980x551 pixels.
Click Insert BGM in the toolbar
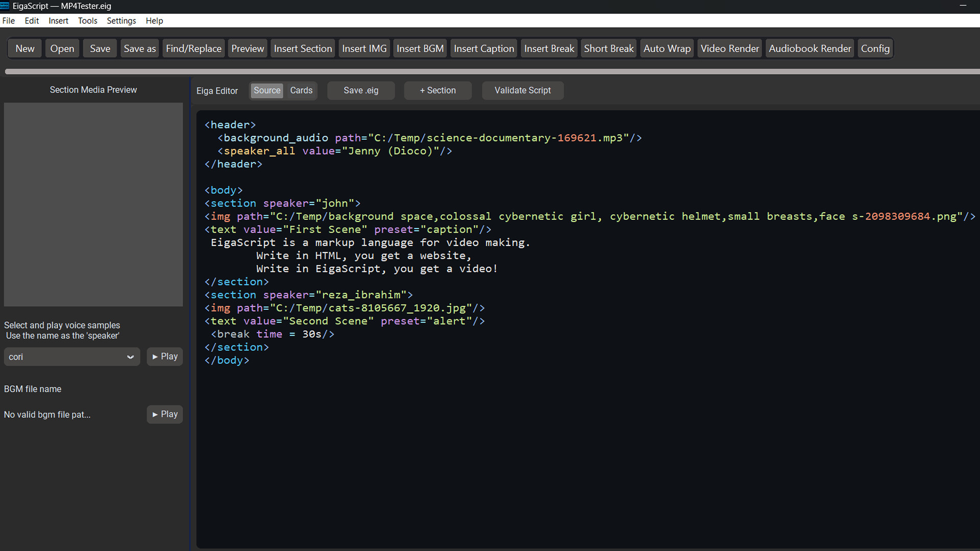point(420,48)
